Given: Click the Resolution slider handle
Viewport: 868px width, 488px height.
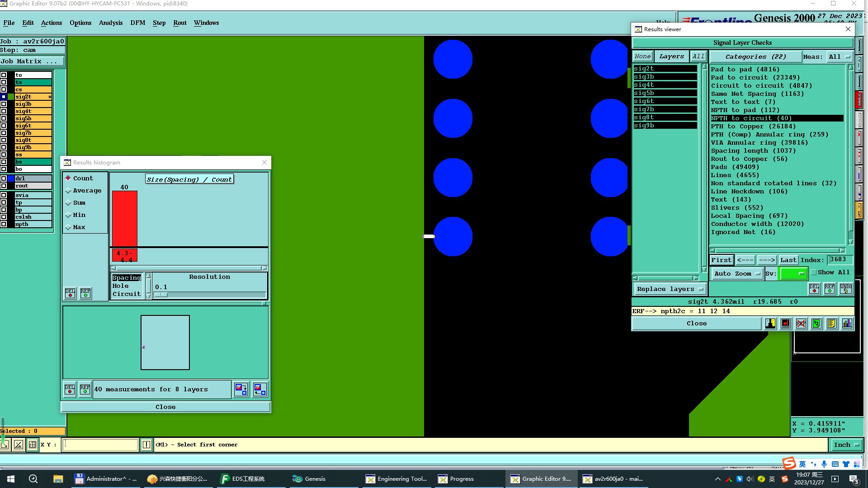Looking at the screenshot, I should 161,295.
